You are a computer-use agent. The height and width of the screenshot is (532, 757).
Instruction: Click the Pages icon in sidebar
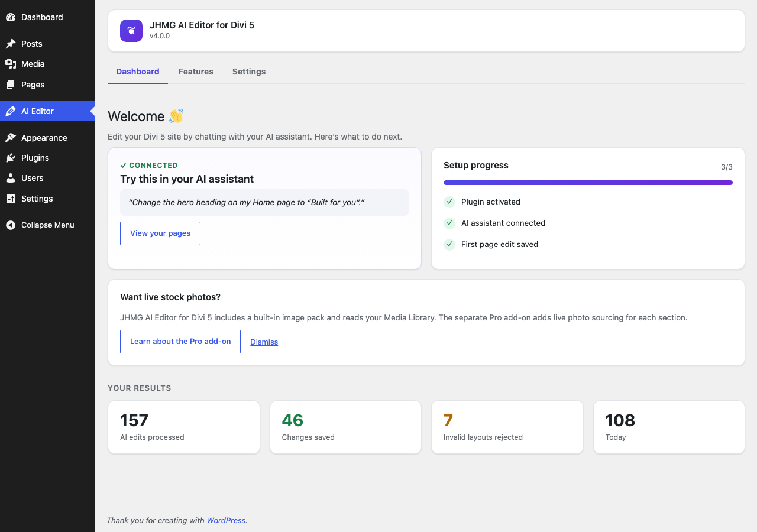[11, 85]
